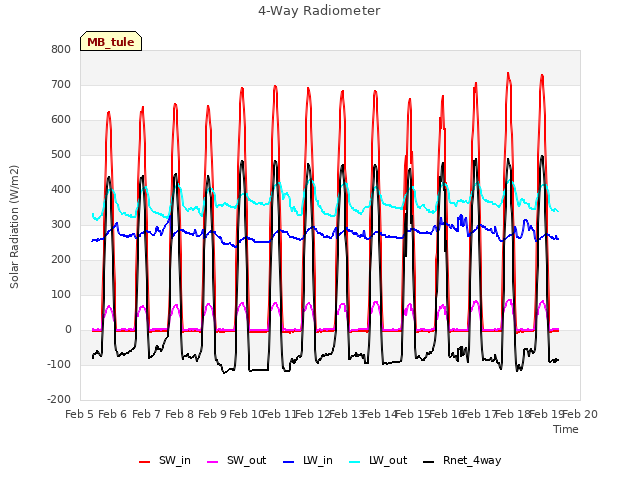The width and height of the screenshot is (640, 480).
Task: Click the 800 y-axis tick label
Action: pos(61,49)
